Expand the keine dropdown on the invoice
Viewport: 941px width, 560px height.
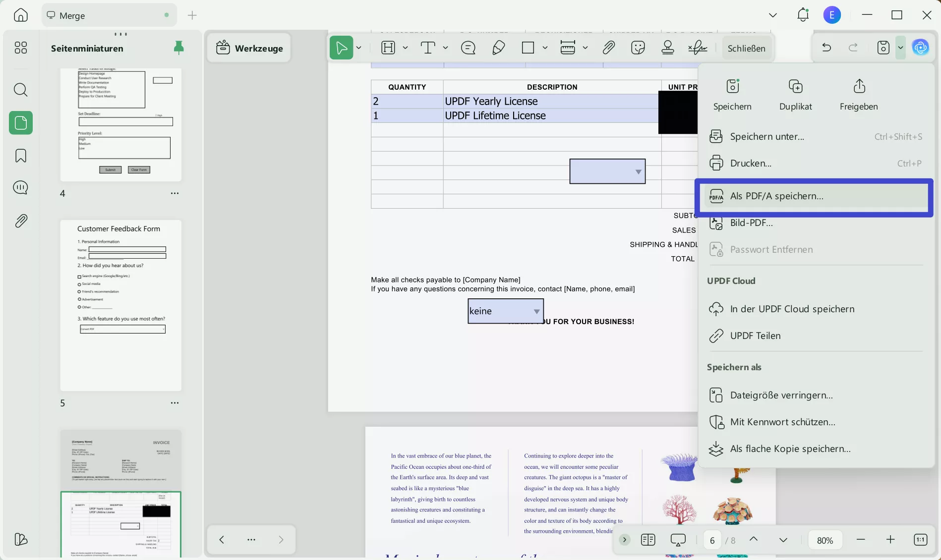(536, 311)
